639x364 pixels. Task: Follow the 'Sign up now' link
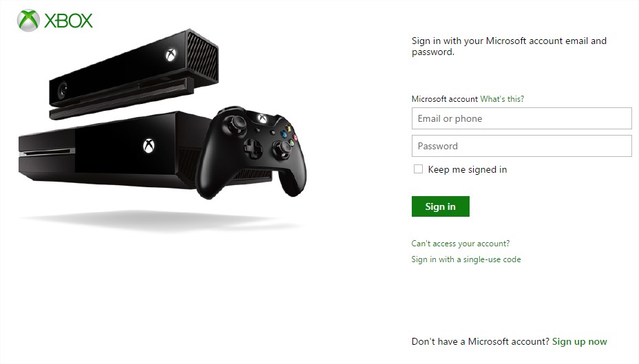pos(580,341)
